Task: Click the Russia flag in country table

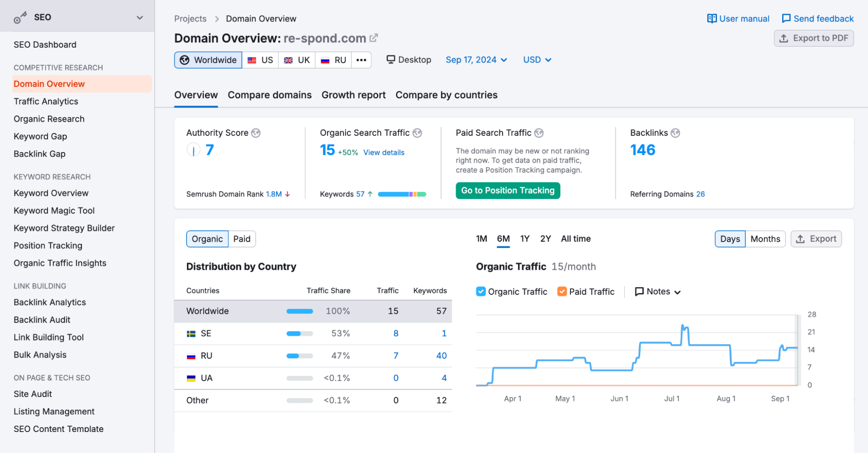Action: click(191, 356)
